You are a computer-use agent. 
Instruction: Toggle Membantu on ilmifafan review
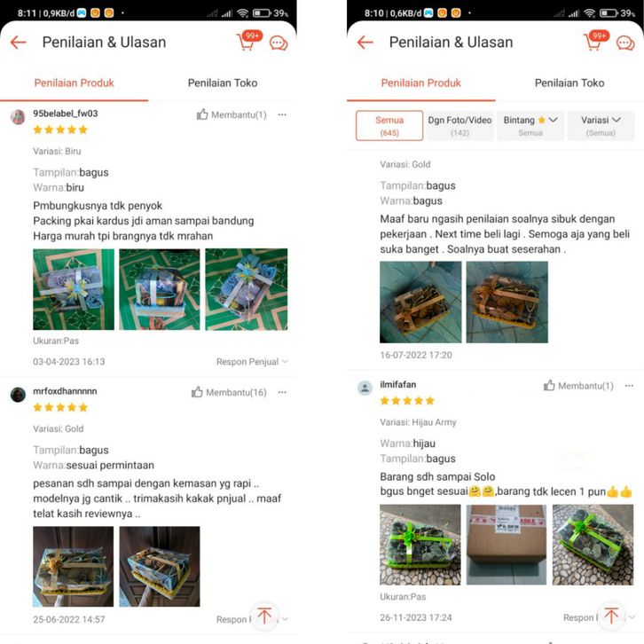(578, 386)
